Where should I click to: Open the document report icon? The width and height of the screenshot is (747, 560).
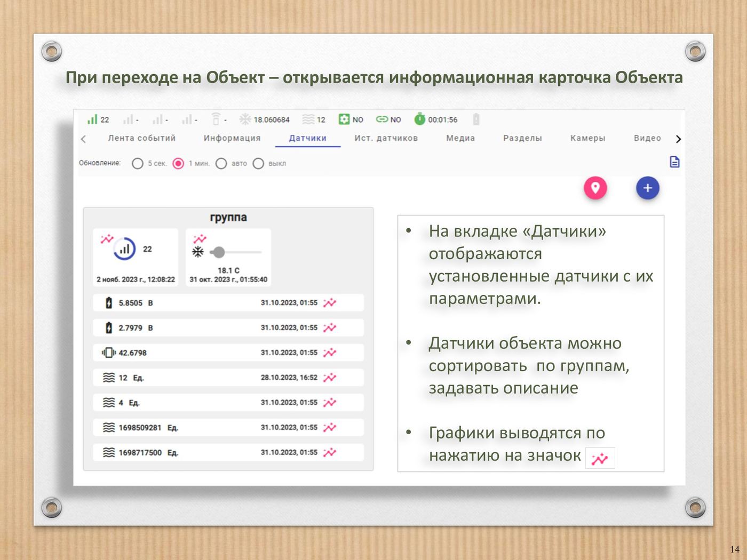674,162
